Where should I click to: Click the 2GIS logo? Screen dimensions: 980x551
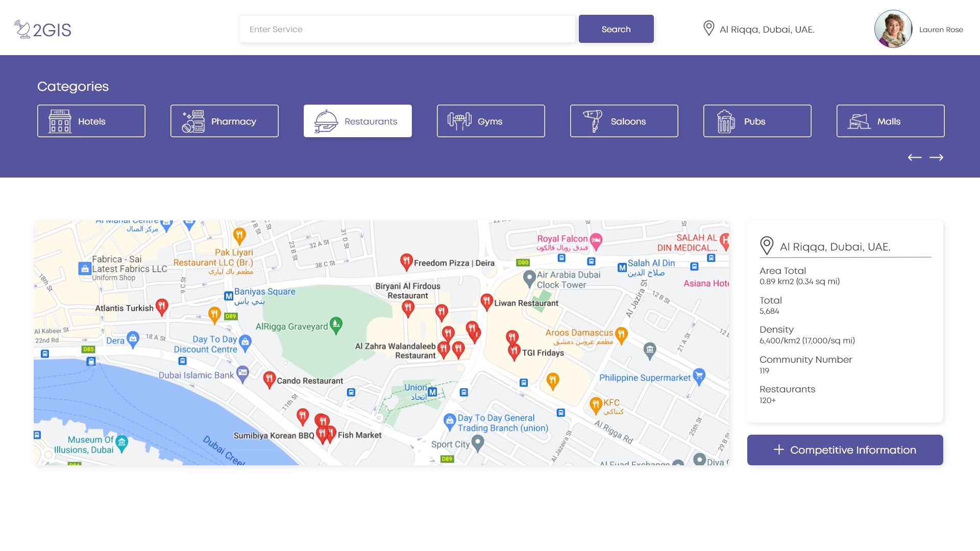[43, 30]
